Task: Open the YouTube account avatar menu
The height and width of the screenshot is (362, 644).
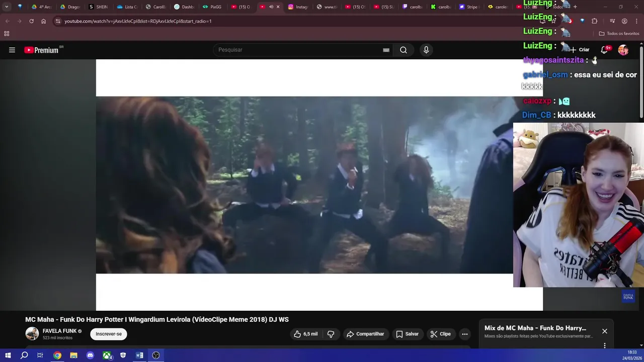Action: pos(623,50)
